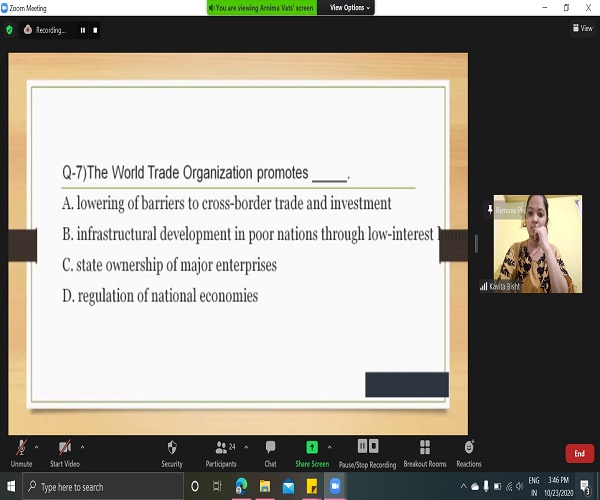
Task: Open Sticky Notes from taskbar
Action: point(312,487)
